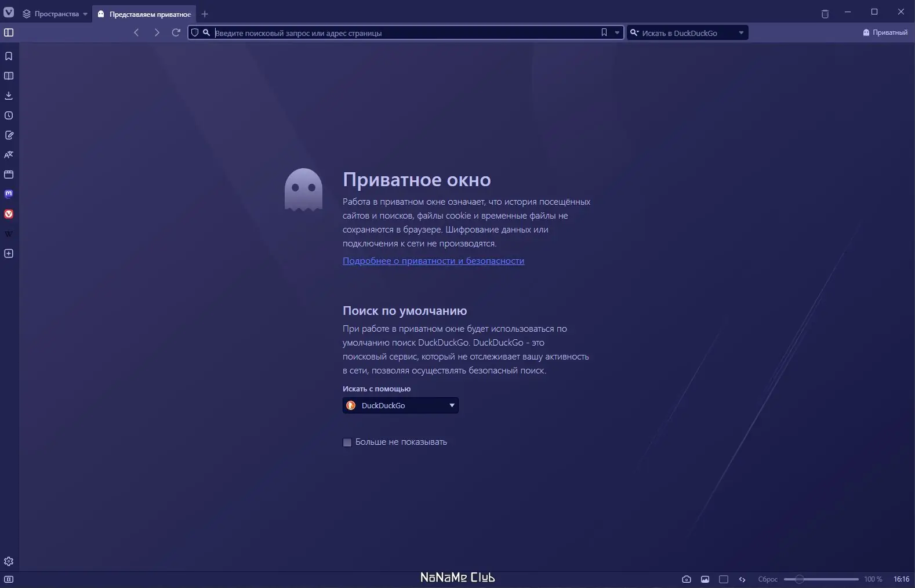Open the Reading List panel
The image size is (915, 588).
point(9,76)
